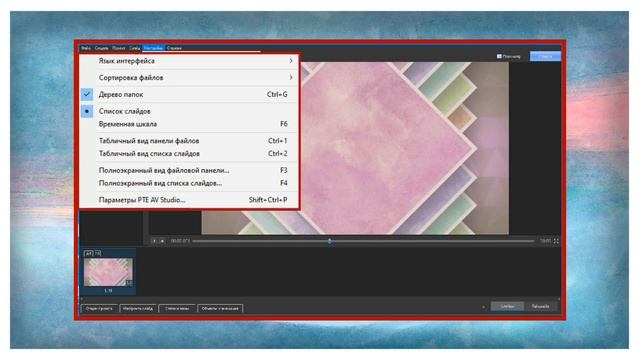This screenshot has width=640, height=360.
Task: Open Параметры PTE AV Studio settings
Action: click(x=189, y=200)
